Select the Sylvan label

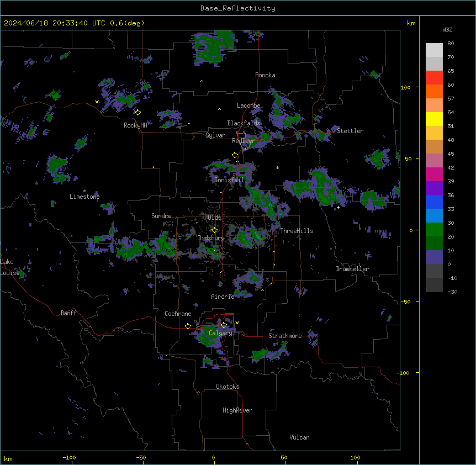click(x=215, y=135)
